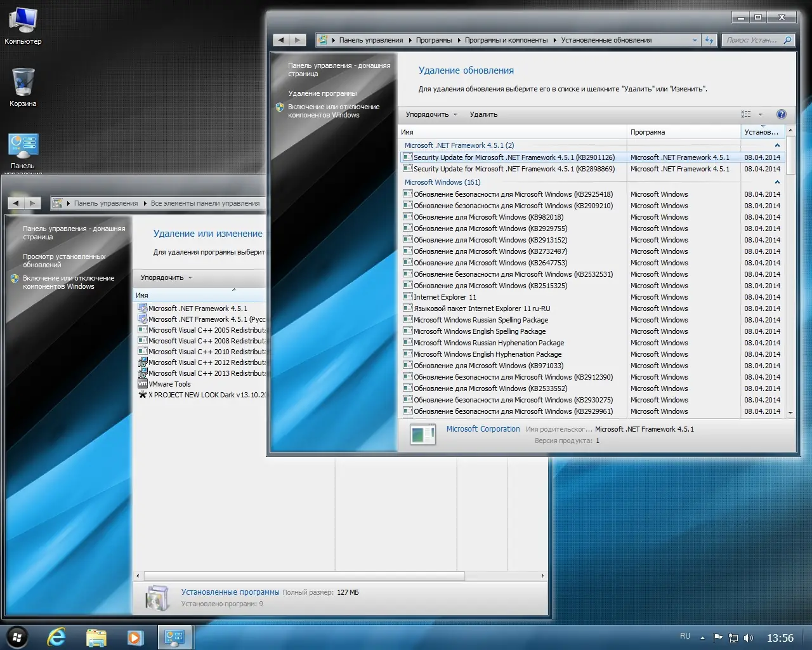The width and height of the screenshot is (812, 650).
Task: Expand the view-options dropdown arrow
Action: pyautogui.click(x=759, y=114)
